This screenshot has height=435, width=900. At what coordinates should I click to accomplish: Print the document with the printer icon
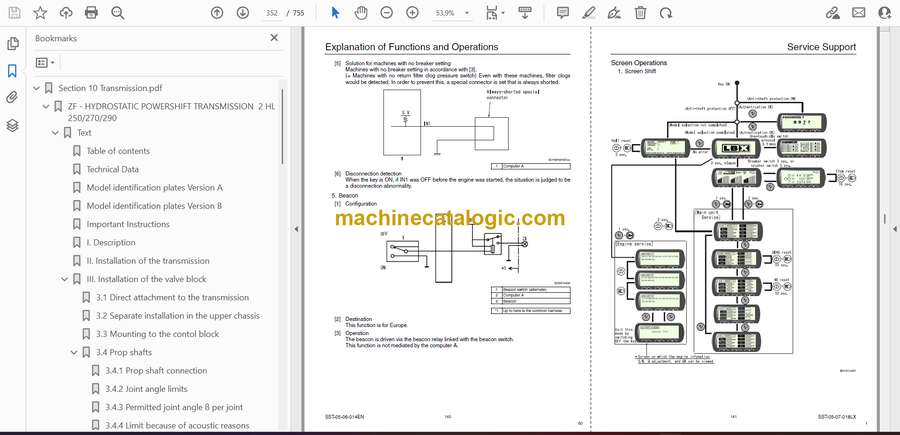[x=91, y=13]
